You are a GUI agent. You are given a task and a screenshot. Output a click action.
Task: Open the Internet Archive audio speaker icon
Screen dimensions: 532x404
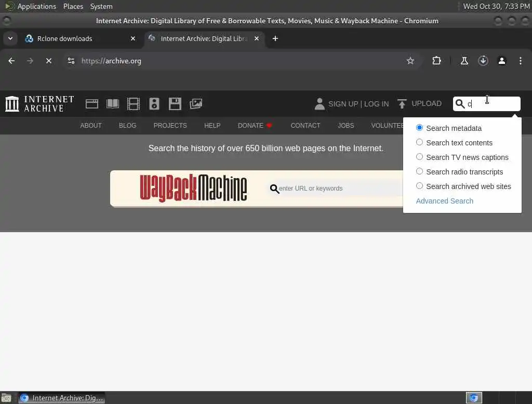click(x=154, y=104)
